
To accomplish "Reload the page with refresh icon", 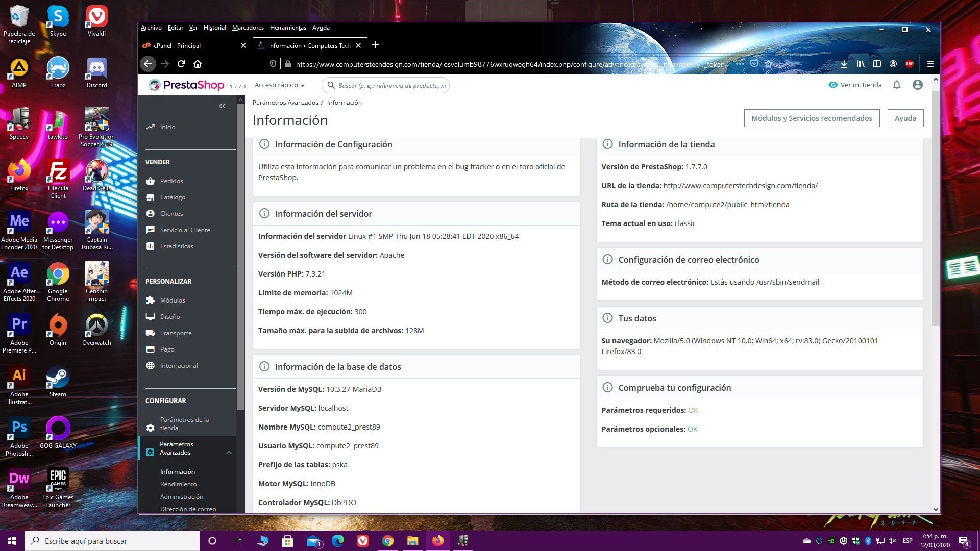I will pos(181,64).
